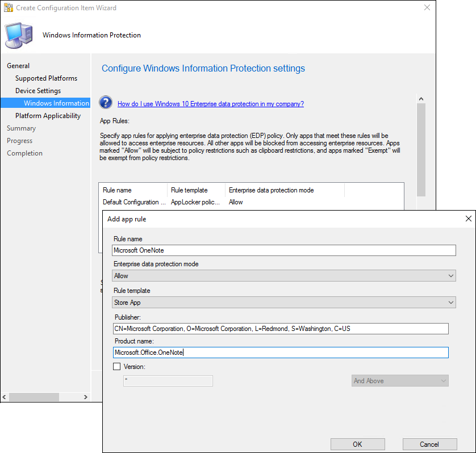Select Supported Platforms in the sidebar
This screenshot has height=453, width=476.
click(46, 78)
